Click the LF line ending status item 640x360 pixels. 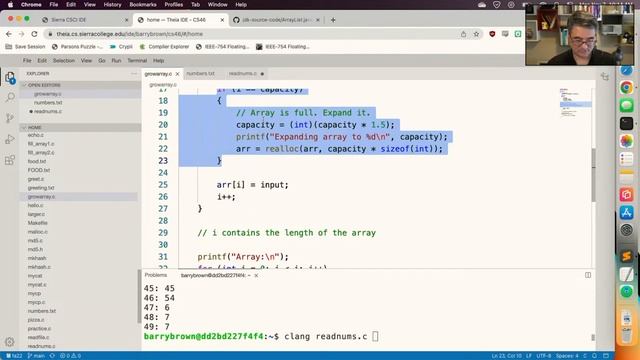click(529, 356)
